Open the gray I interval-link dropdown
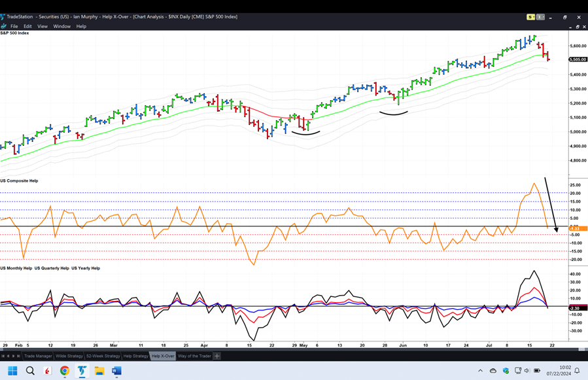 click(540, 17)
